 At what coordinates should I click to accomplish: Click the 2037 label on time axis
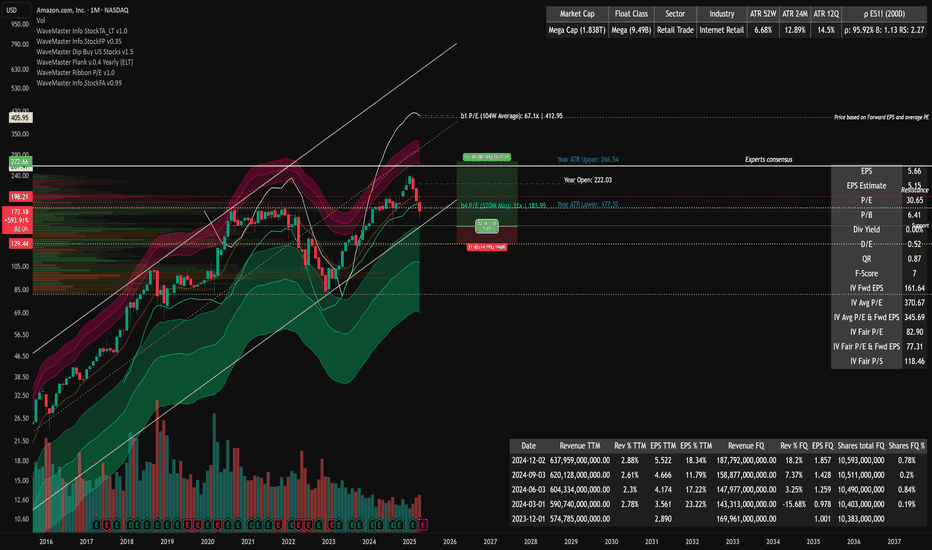click(x=893, y=542)
